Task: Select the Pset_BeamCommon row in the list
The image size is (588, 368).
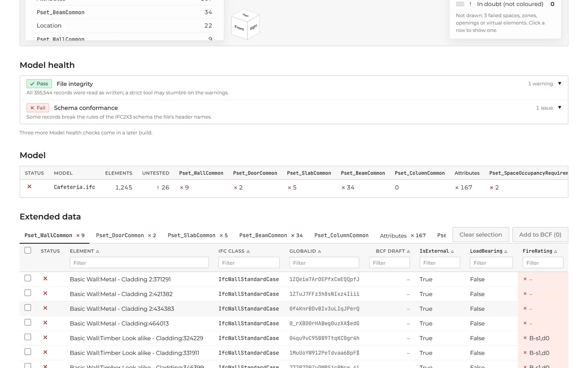Action: 125,12
